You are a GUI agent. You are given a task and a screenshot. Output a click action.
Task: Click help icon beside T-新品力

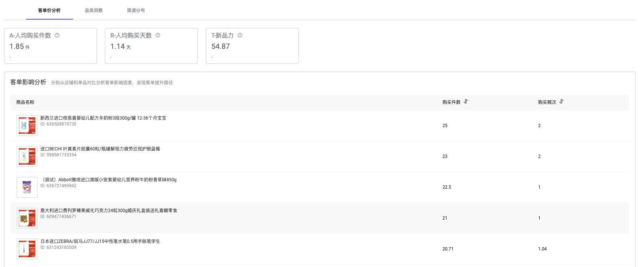point(240,35)
